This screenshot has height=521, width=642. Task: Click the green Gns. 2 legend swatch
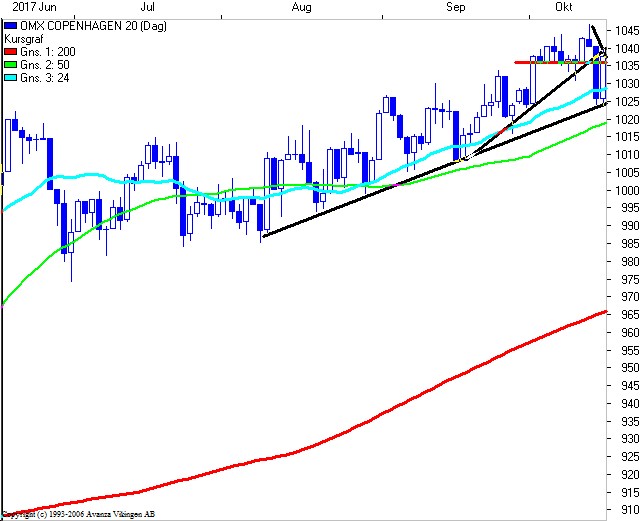pos(11,65)
